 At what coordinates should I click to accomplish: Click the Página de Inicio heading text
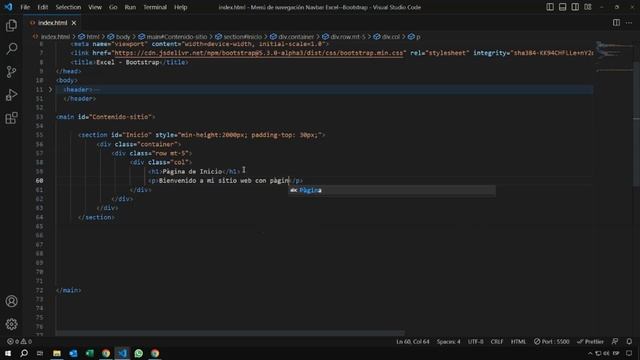tap(192, 171)
